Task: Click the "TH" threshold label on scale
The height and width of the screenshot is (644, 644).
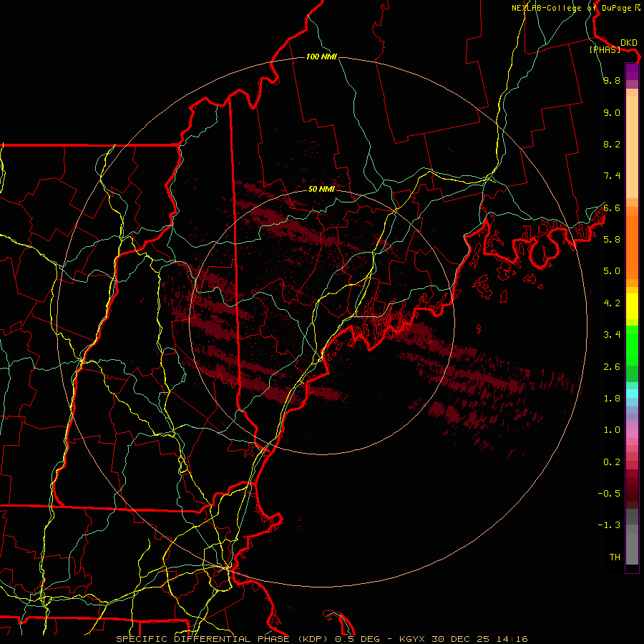Action: coord(615,557)
